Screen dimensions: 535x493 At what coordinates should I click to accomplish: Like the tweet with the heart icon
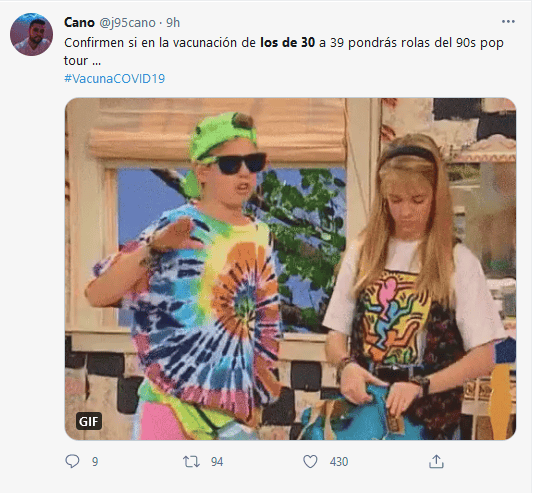[x=310, y=462]
